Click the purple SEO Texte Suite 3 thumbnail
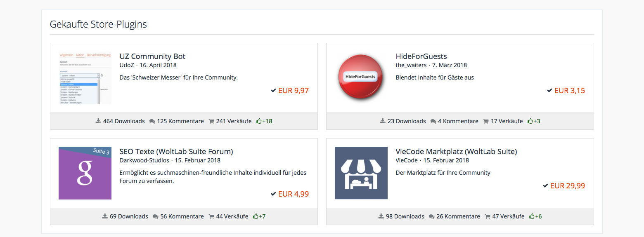The image size is (644, 237). pyautogui.click(x=85, y=173)
